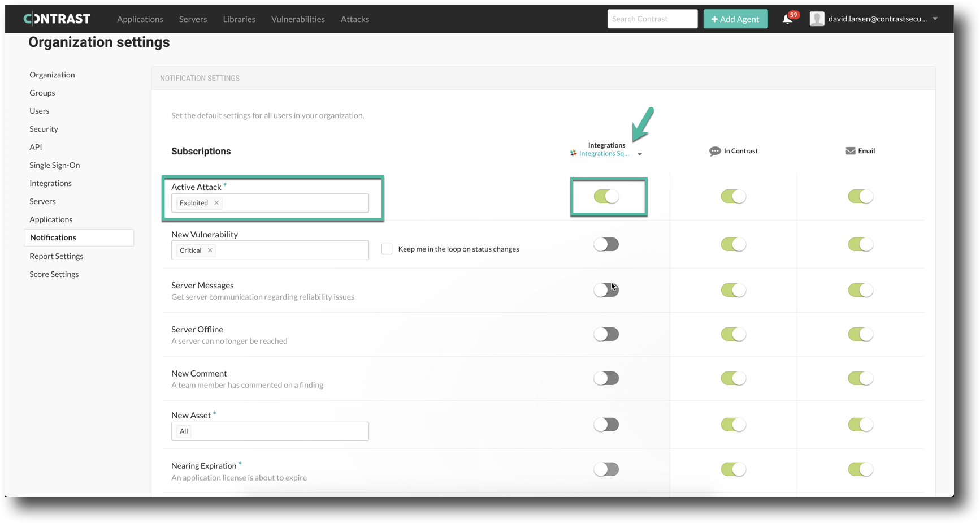
Task: Select Security in the sidebar
Action: (x=44, y=129)
